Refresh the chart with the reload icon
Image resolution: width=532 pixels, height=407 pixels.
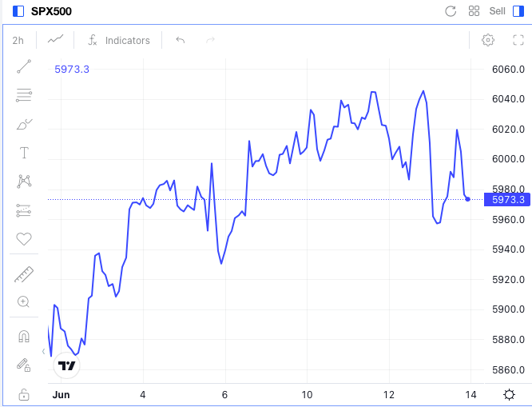pos(451,11)
